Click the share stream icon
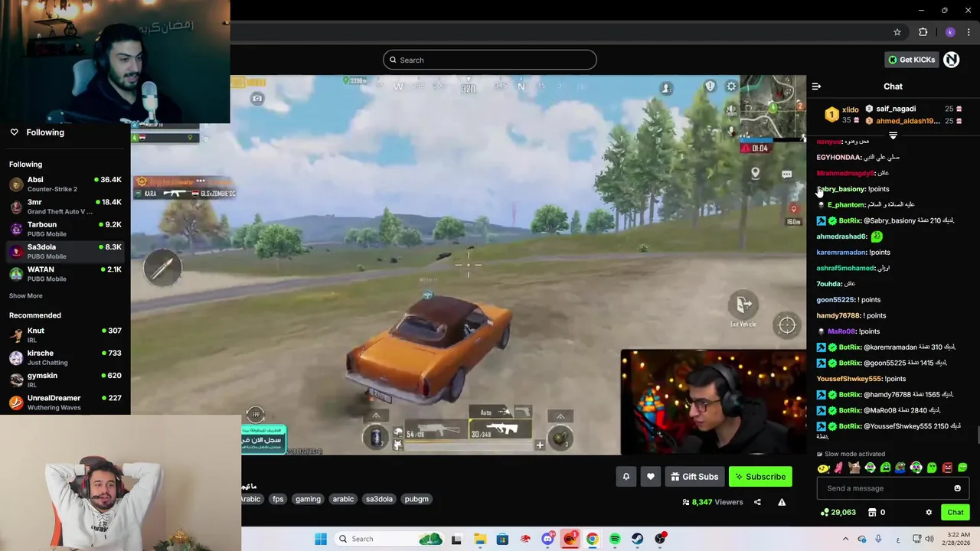The image size is (980, 551). (757, 502)
